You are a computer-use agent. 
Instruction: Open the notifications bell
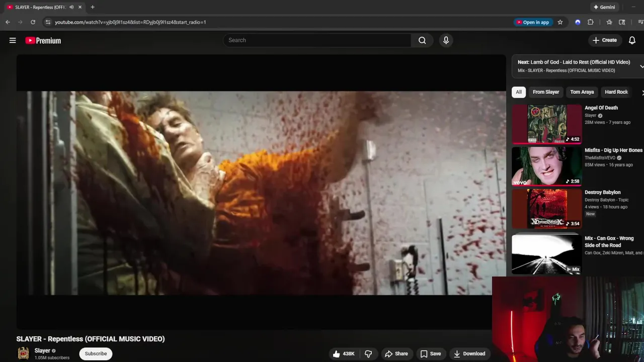pyautogui.click(x=632, y=40)
